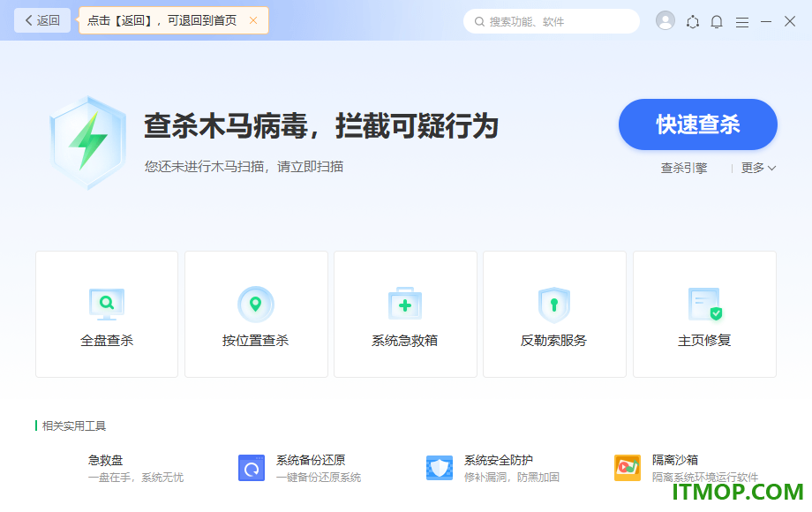
Task: Close the application window
Action: pos(790,21)
